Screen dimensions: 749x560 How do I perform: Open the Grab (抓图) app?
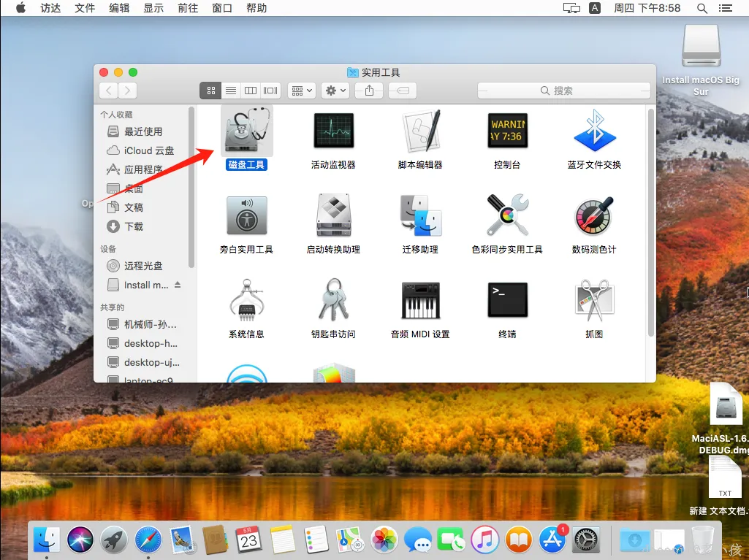(594, 300)
